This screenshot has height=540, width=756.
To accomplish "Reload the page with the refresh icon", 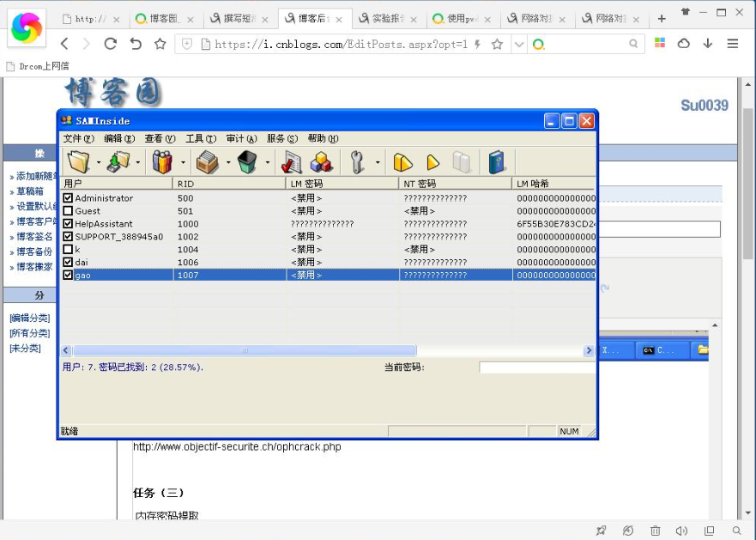I will pos(111,44).
